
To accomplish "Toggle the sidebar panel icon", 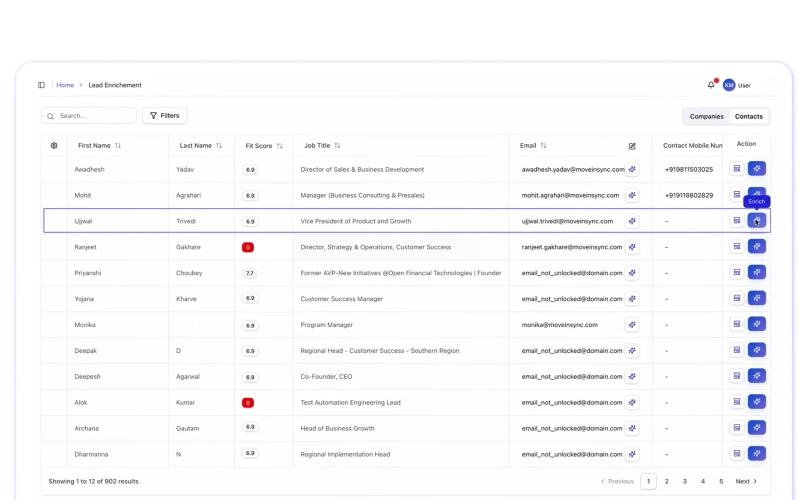I will coord(41,85).
